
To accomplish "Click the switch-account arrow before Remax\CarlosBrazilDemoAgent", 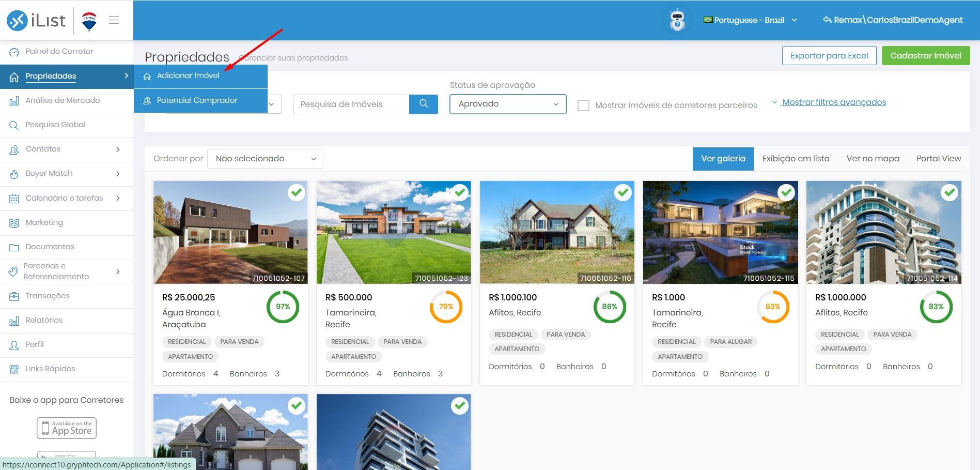I will [827, 20].
